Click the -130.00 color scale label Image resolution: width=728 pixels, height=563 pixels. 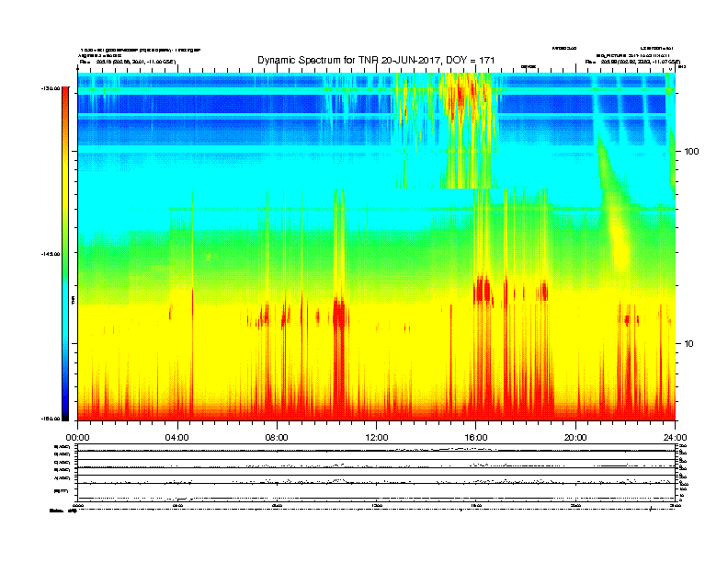click(51, 88)
